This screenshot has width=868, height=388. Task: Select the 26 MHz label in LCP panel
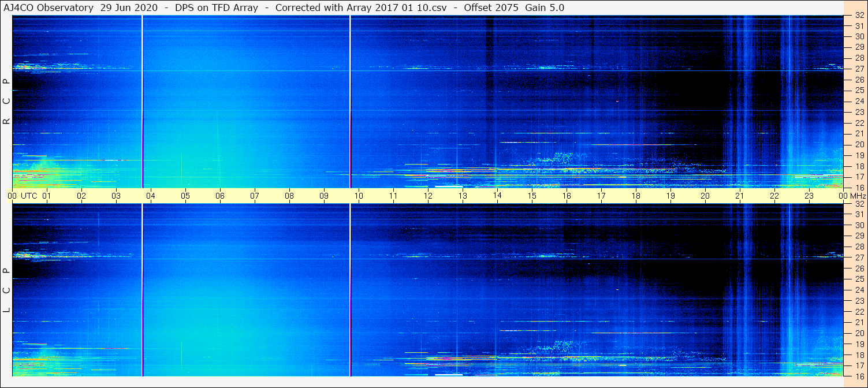click(859, 268)
